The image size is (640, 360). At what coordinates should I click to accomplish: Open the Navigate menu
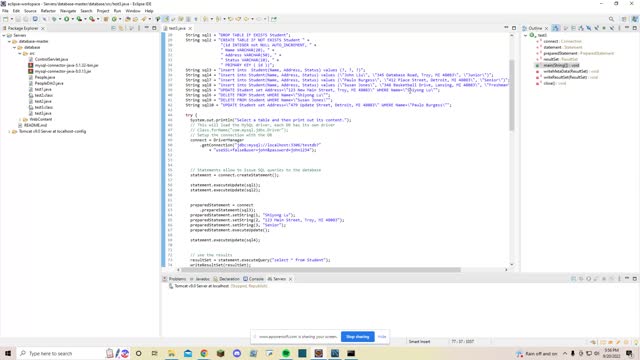tap(68, 11)
